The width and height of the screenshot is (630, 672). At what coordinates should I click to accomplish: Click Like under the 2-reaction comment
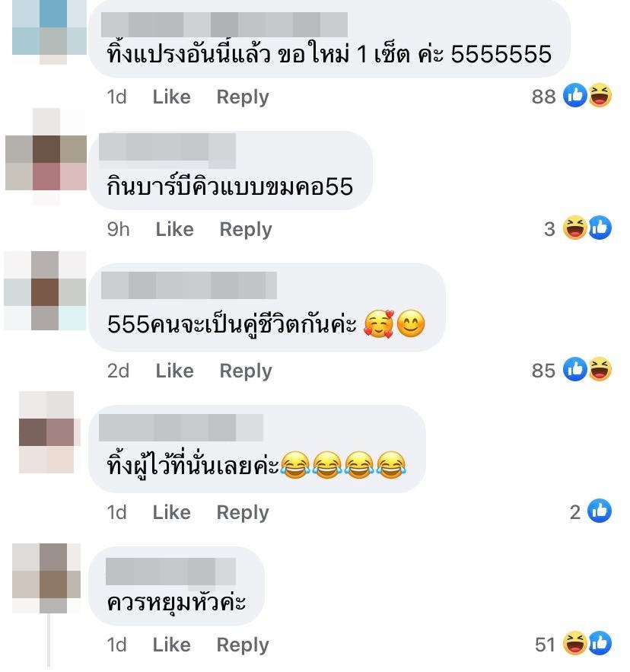pos(171,513)
